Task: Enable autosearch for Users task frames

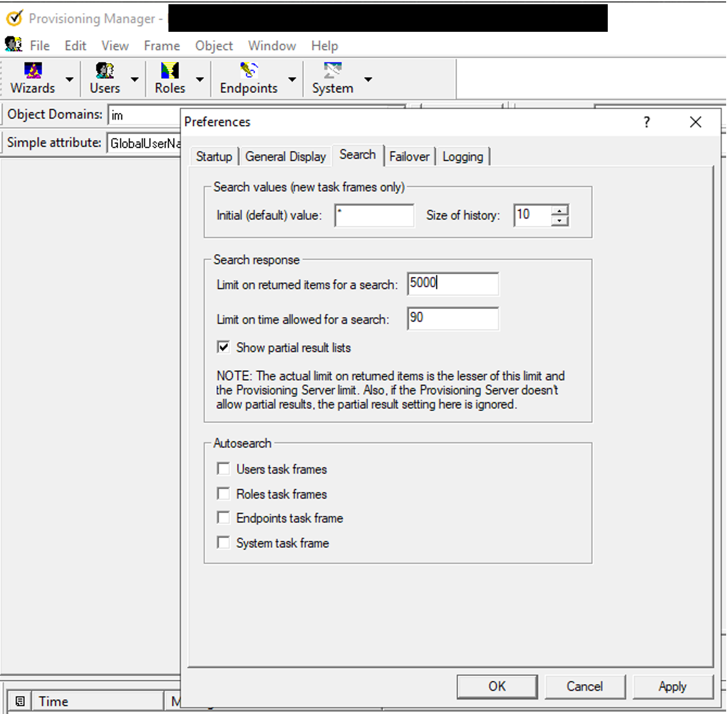Action: (x=224, y=469)
